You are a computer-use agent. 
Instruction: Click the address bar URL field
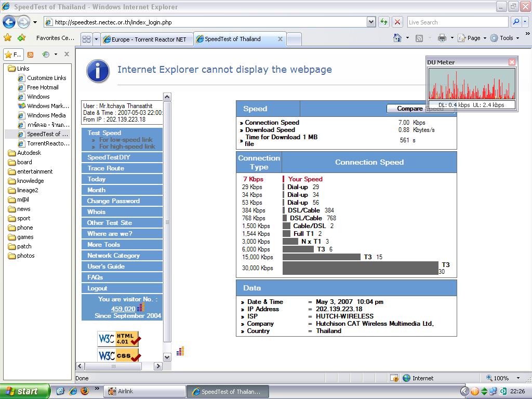[206, 22]
